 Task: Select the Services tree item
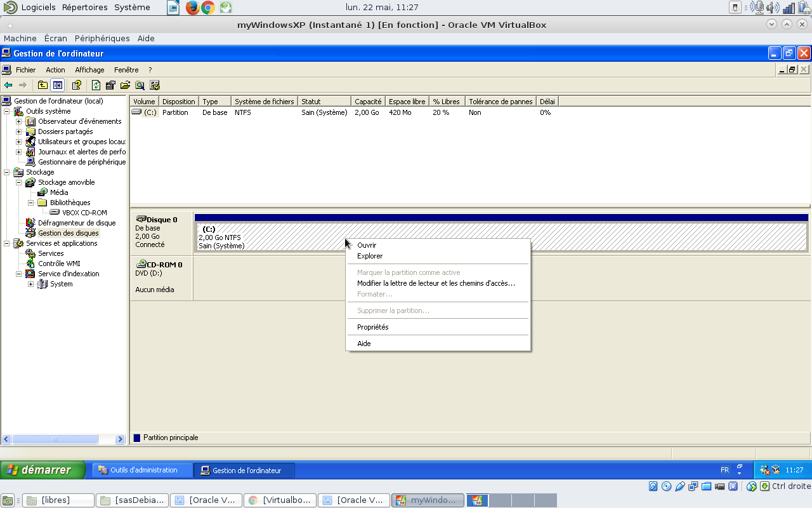pyautogui.click(x=51, y=253)
